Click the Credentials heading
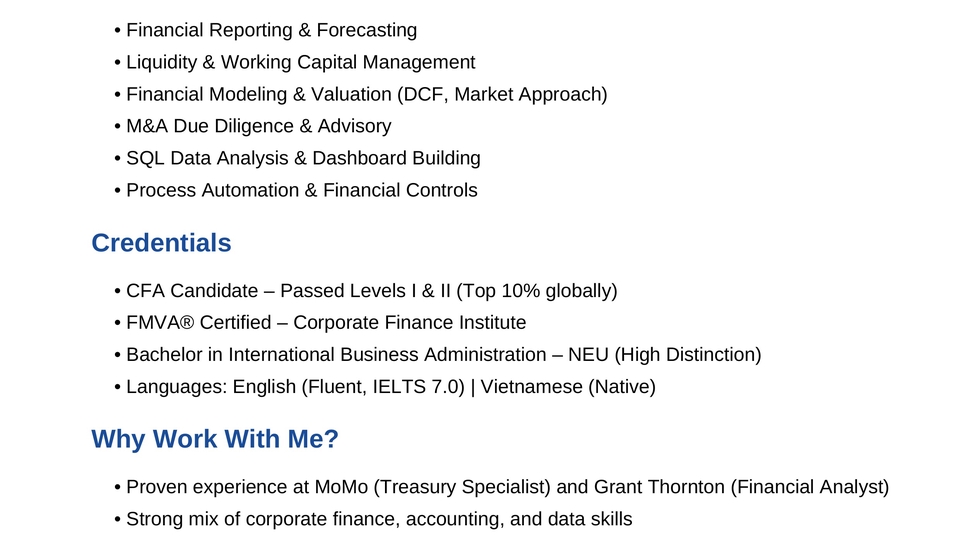Screen dimensions: 960x540 161,243
